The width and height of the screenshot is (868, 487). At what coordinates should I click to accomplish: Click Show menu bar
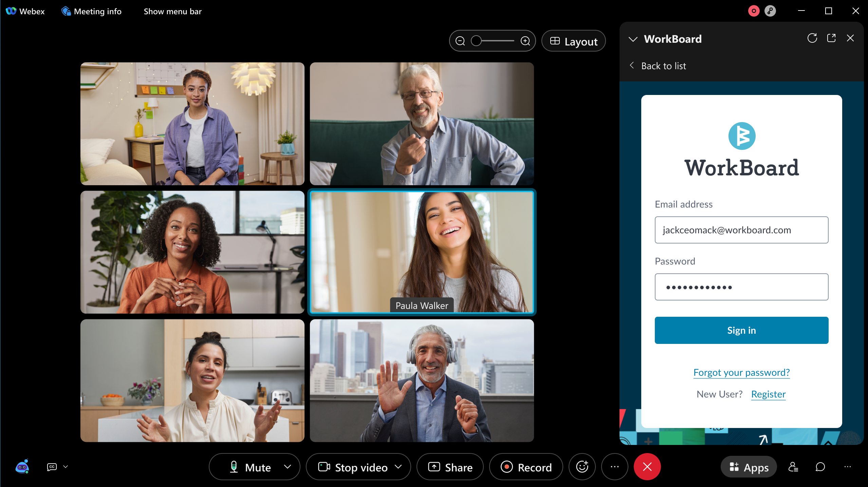[172, 11]
